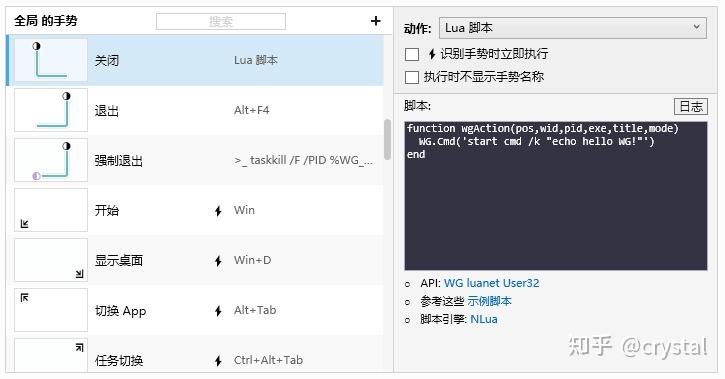Enable 识别手势时立即执行 checkbox
The height and width of the screenshot is (379, 725).
pos(412,55)
